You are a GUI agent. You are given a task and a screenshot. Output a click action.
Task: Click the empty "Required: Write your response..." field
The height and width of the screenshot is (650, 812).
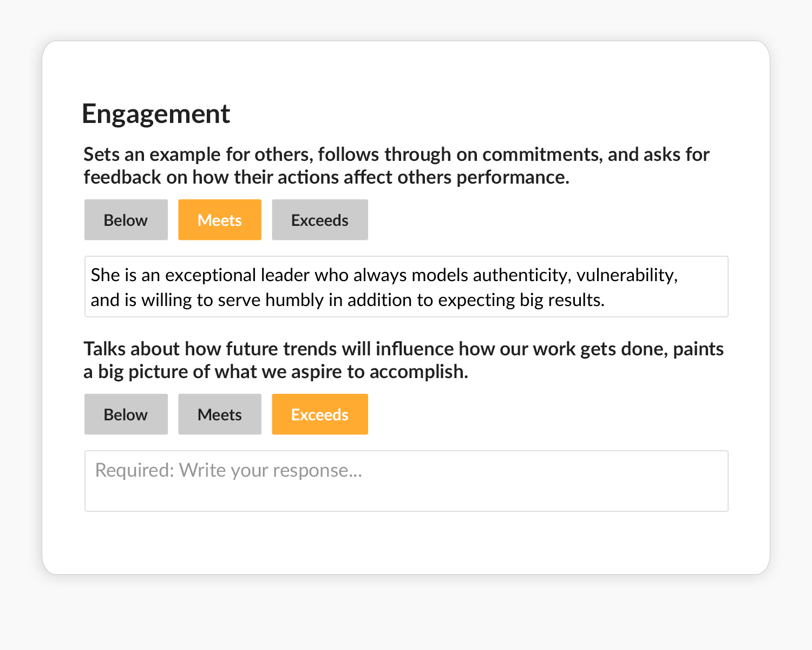pyautogui.click(x=406, y=481)
